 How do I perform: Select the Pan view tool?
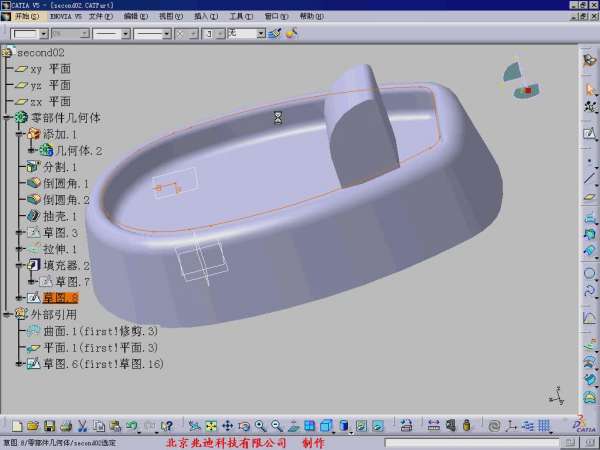227,426
